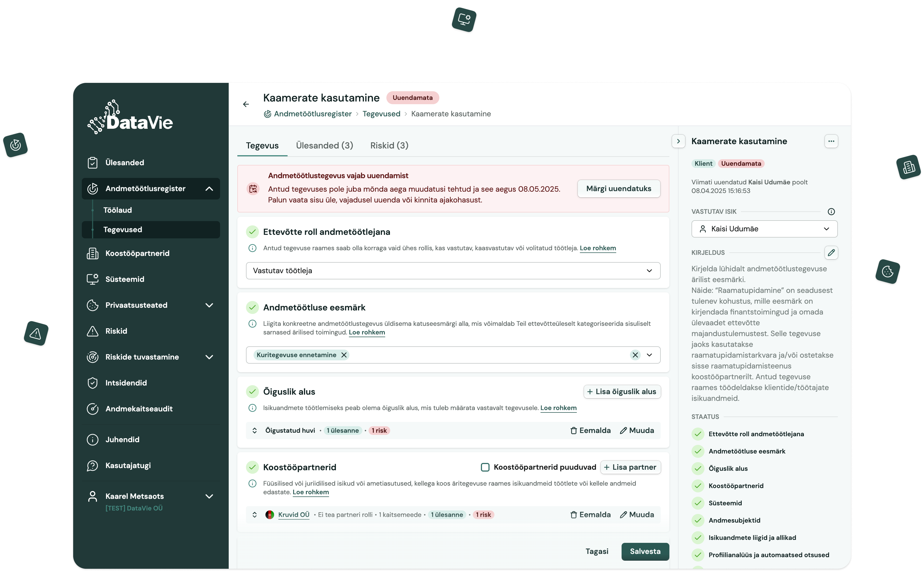Image resolution: width=924 pixels, height=572 pixels.
Task: Click the 1 ülesanne badge on Õigustatud huvi
Action: pyautogui.click(x=342, y=431)
